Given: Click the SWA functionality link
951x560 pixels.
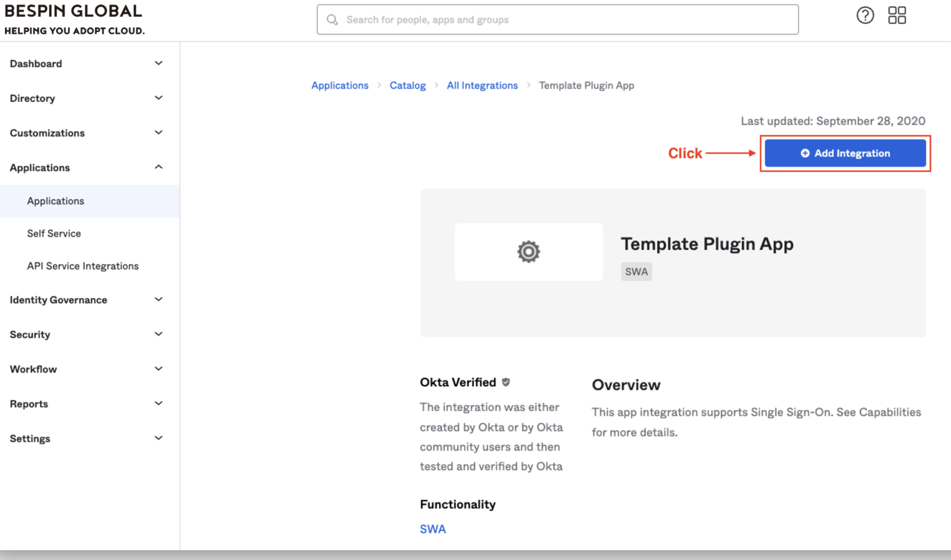Looking at the screenshot, I should (x=433, y=529).
